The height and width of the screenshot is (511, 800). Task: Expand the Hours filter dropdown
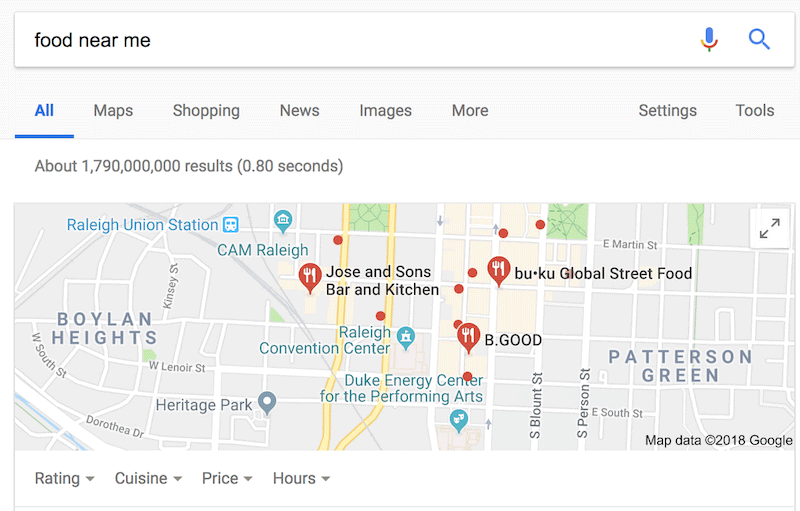[x=301, y=479]
